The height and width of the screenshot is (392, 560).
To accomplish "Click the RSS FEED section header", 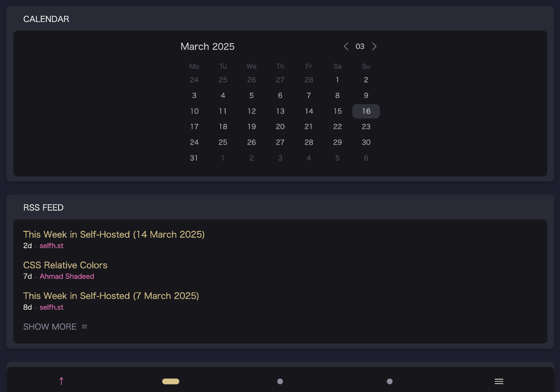I will pos(43,208).
